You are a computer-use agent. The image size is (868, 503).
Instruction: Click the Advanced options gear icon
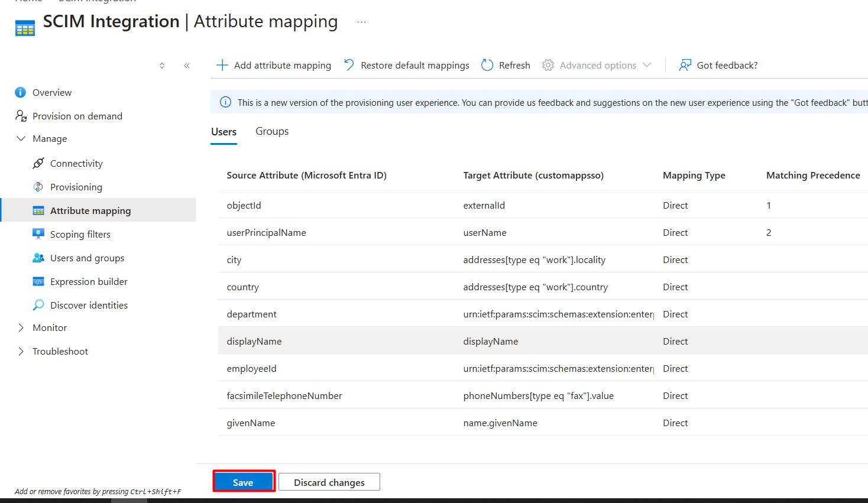point(548,65)
